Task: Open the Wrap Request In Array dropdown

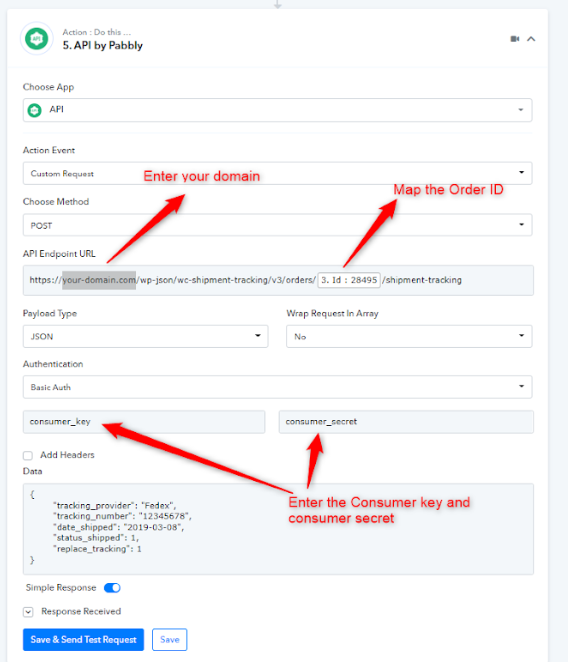Action: (409, 336)
